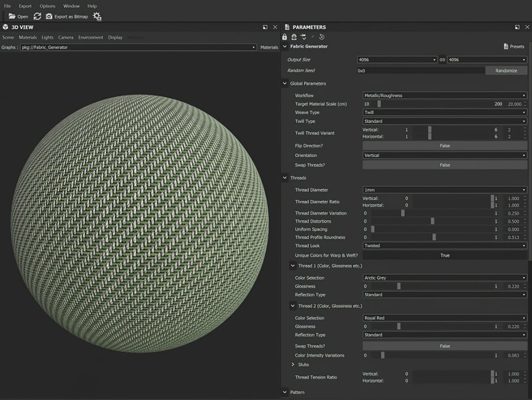The image size is (532, 400).
Task: Click the refresh/reload graph icon
Action: [37, 16]
